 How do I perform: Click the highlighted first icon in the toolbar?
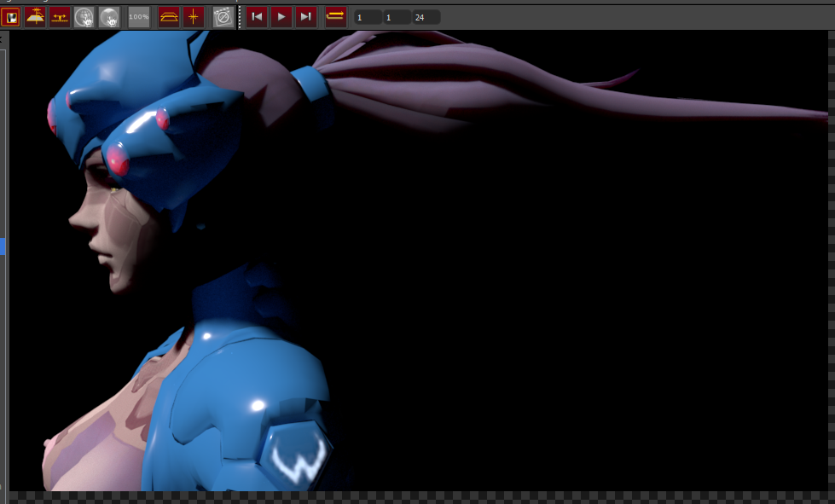(10, 16)
